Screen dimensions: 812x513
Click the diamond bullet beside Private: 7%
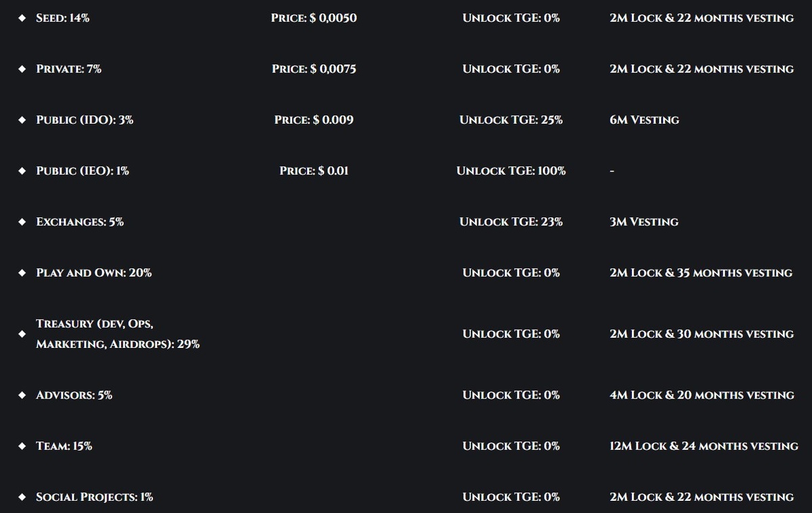(22, 69)
